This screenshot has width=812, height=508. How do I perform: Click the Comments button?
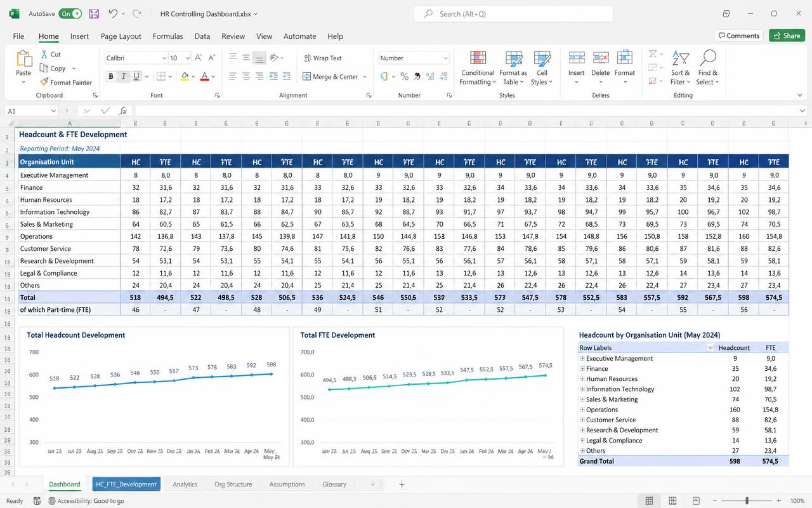point(738,36)
